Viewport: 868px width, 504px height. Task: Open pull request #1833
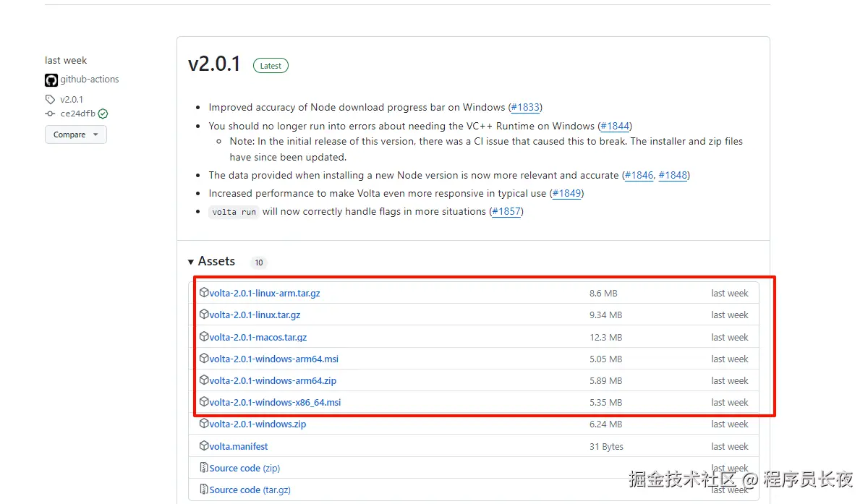point(525,107)
